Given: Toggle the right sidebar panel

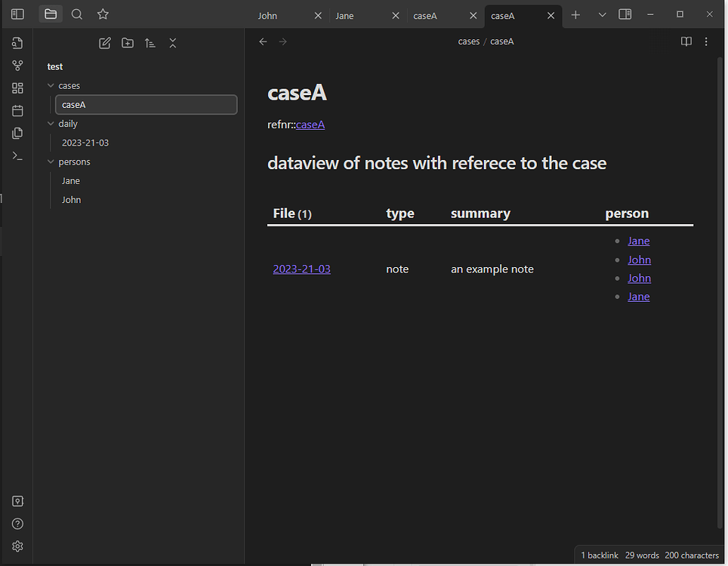Looking at the screenshot, I should tap(625, 14).
